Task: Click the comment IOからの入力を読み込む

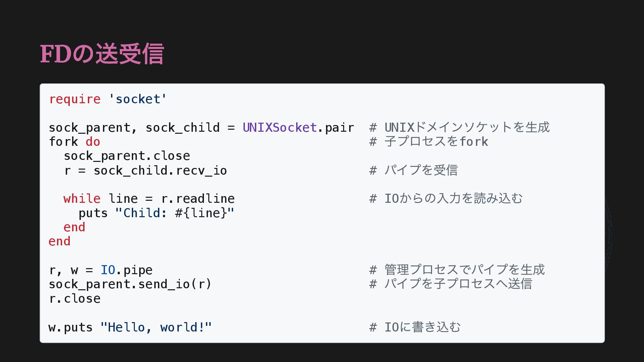Action: click(446, 198)
